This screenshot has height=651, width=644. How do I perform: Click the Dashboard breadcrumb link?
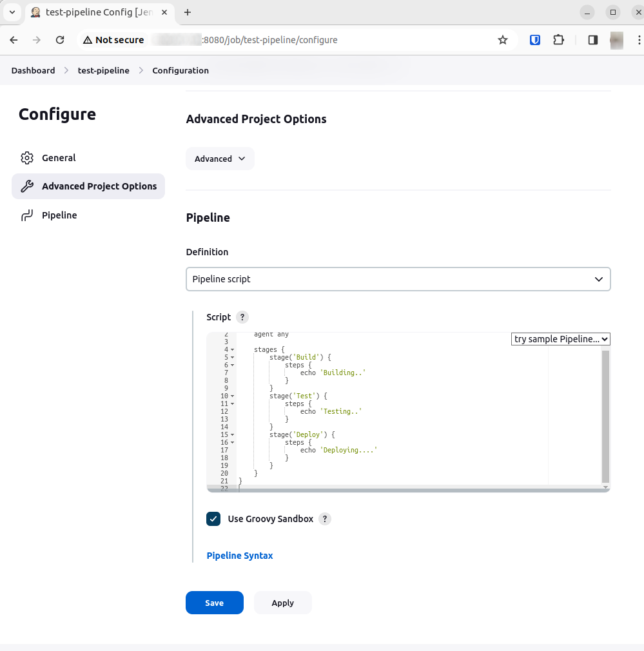click(x=33, y=70)
